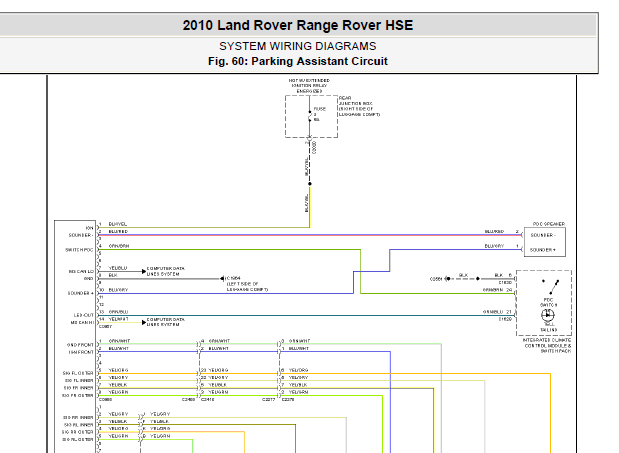
Task: Click the 'SIG RR OUTER' pin label
Action: click(78, 432)
